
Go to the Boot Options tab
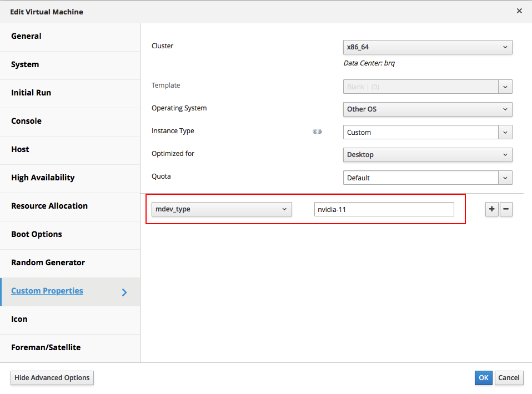[70, 234]
